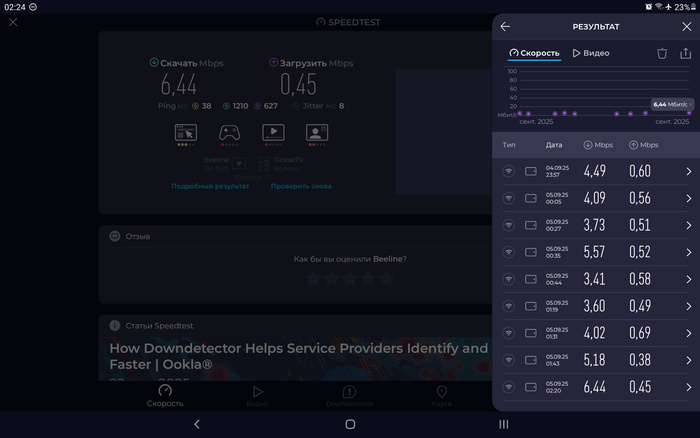Switch to the Скорость tab in results
The height and width of the screenshot is (438, 700).
(534, 53)
